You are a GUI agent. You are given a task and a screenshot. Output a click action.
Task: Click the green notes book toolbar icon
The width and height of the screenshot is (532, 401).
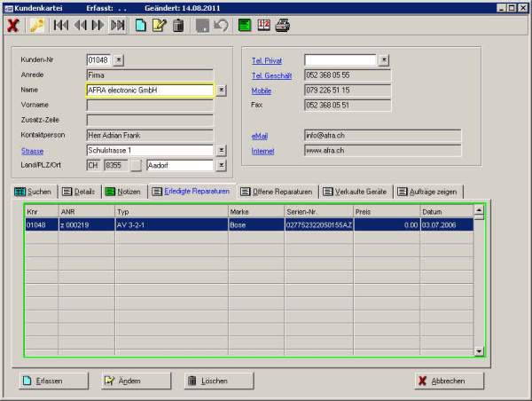tap(245, 26)
